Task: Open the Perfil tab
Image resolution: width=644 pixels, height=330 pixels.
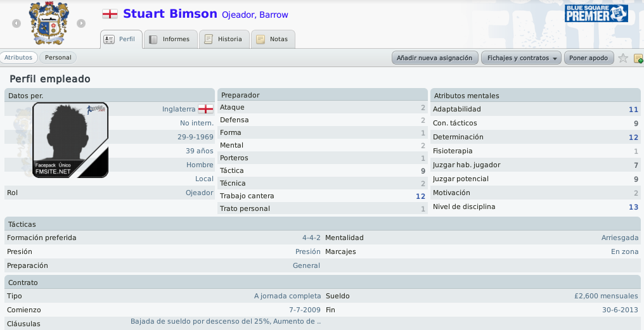Action: pyautogui.click(x=121, y=39)
